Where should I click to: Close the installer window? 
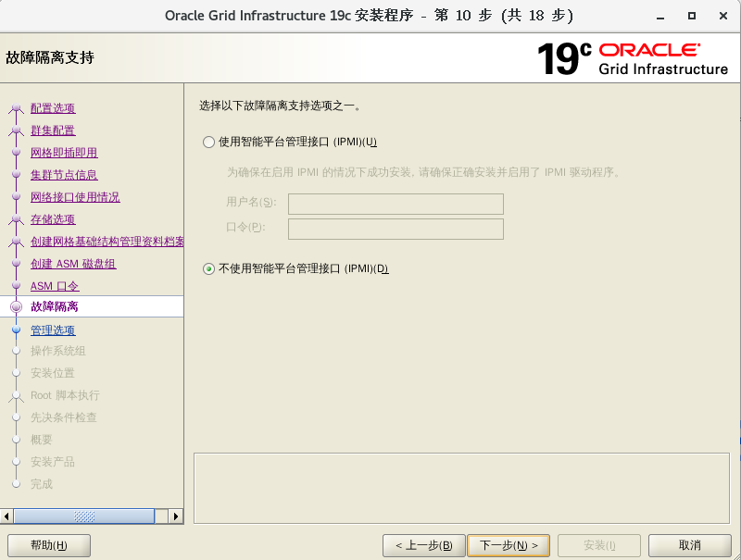coord(723,16)
